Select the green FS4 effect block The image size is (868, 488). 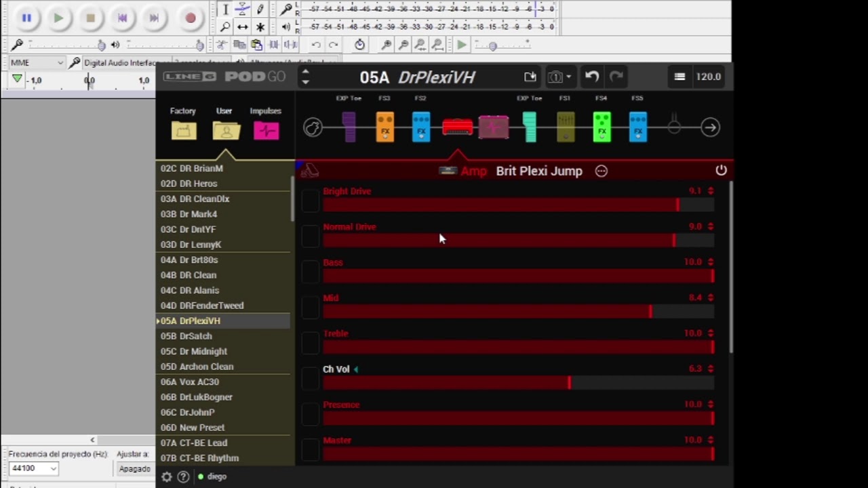[601, 127]
